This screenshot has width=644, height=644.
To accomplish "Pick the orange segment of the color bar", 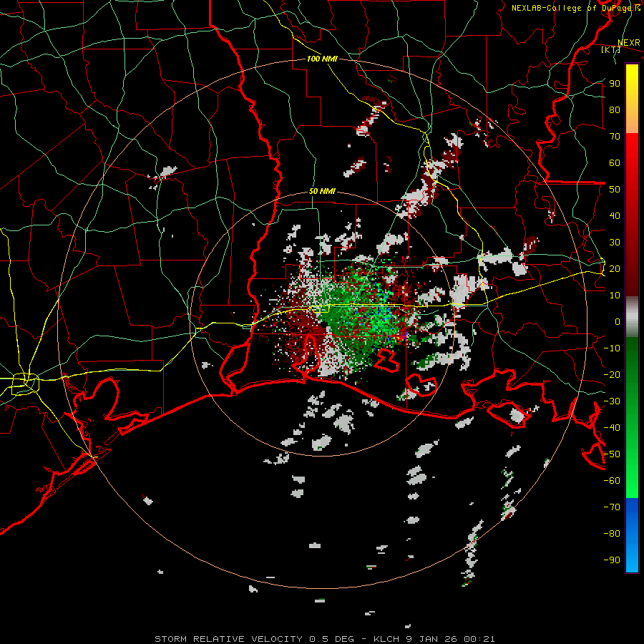I will [x=632, y=122].
